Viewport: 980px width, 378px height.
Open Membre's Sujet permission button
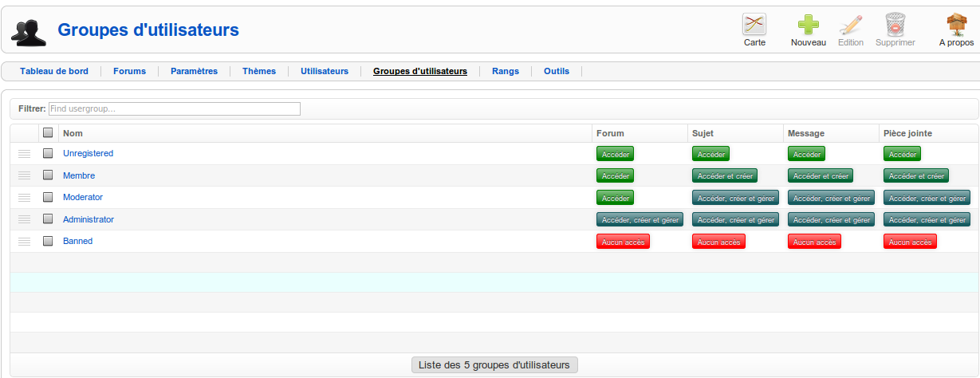(724, 175)
